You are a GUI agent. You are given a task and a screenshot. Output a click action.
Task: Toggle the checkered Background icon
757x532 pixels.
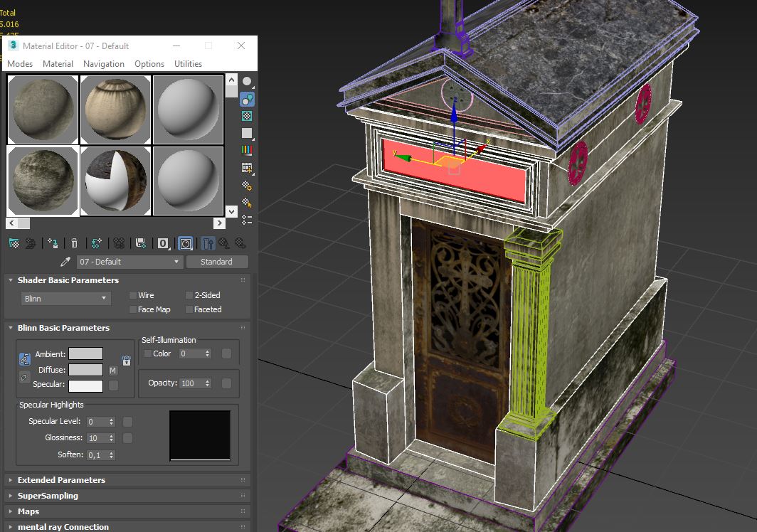[x=247, y=116]
